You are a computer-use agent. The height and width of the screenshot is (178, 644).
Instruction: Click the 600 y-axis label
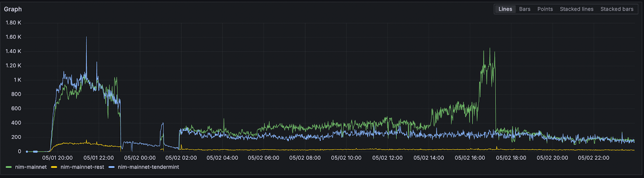[16, 108]
